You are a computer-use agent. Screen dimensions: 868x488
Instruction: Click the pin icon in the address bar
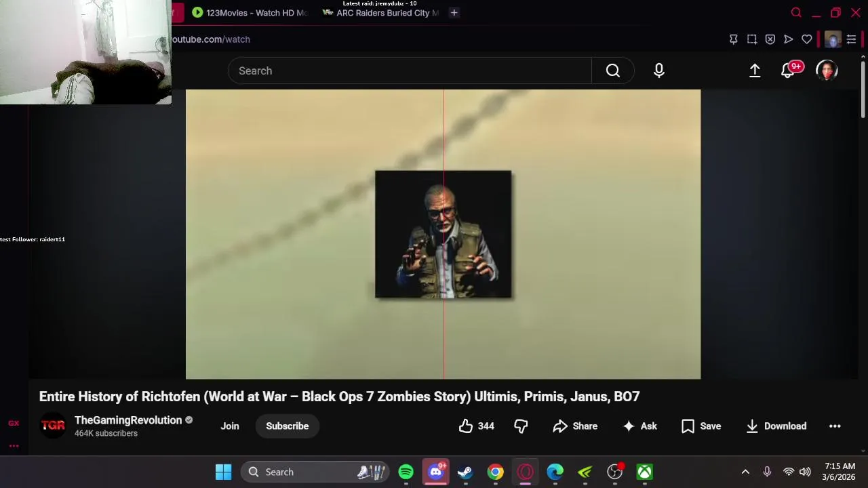click(x=733, y=39)
